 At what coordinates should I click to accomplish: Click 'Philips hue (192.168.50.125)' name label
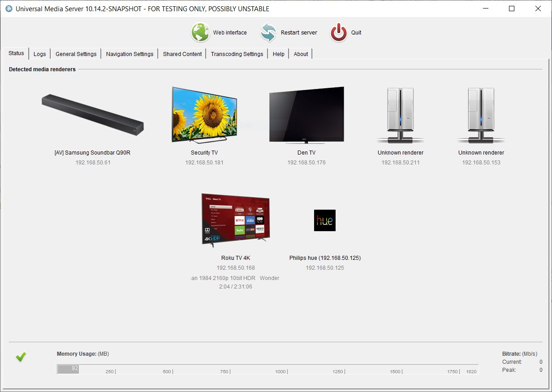pyautogui.click(x=325, y=258)
